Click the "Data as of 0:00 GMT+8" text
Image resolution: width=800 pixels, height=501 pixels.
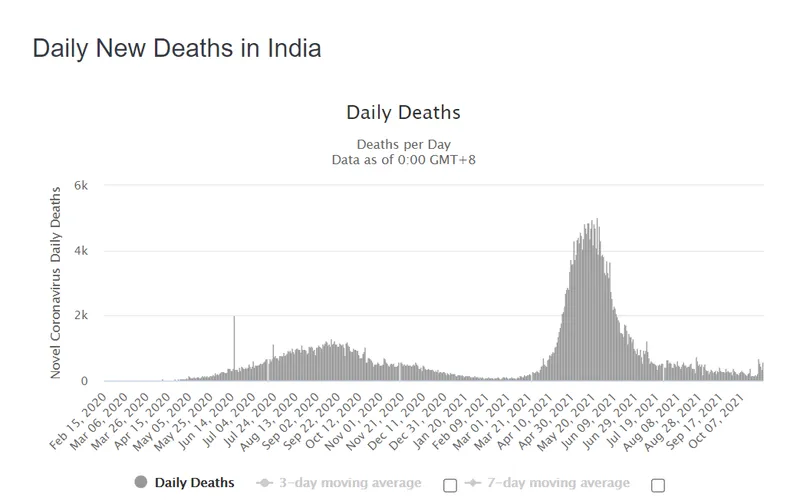[403, 159]
